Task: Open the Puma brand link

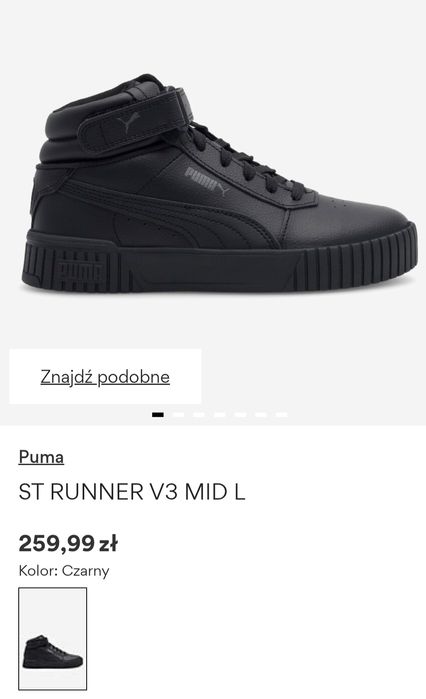Action: point(41,457)
